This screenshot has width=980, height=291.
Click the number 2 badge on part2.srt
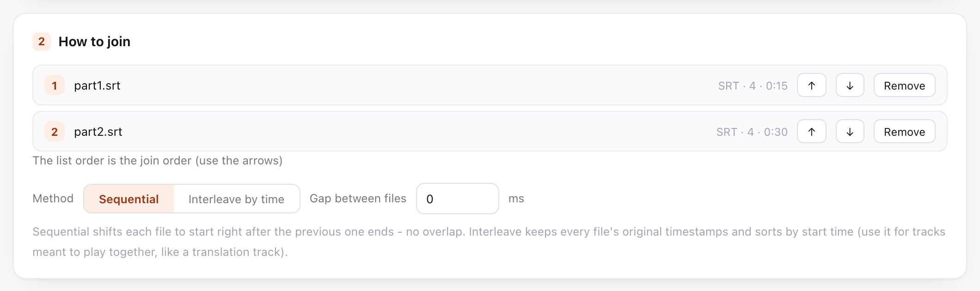coord(55,132)
